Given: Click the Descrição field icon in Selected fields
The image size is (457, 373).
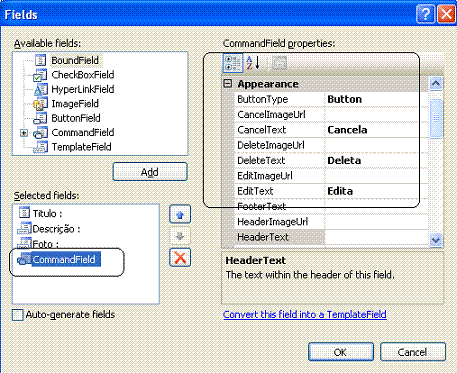Looking at the screenshot, I should click(x=24, y=228).
